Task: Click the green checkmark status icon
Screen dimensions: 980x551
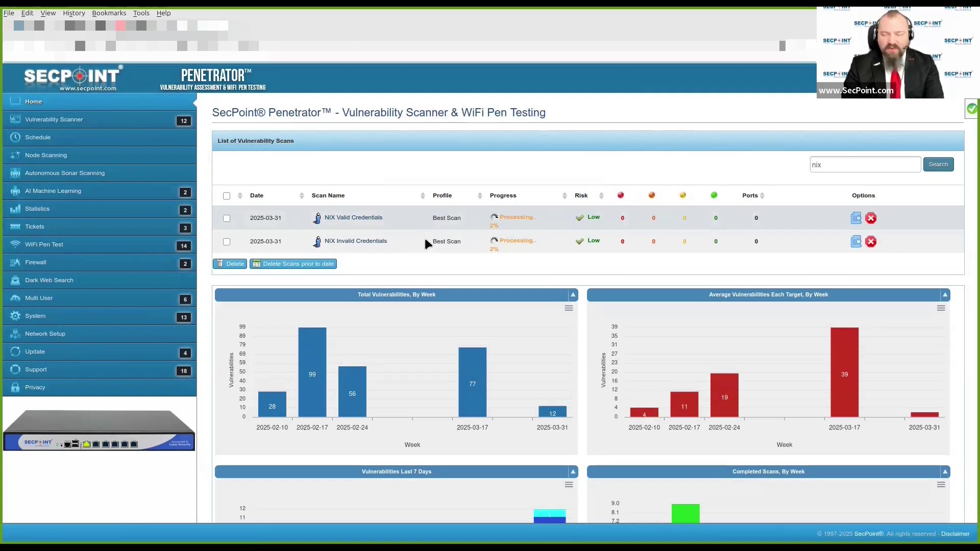Action: [972, 109]
